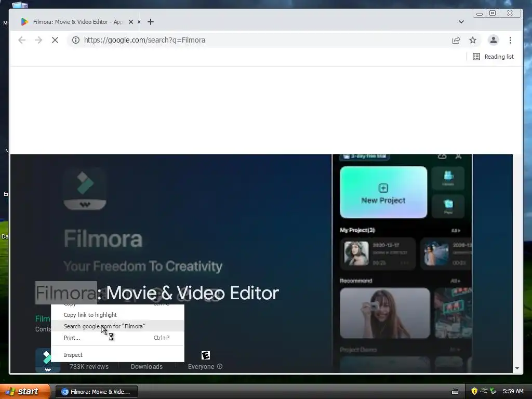Click the 783K reviews text
The height and width of the screenshot is (399, 532).
tap(89, 366)
